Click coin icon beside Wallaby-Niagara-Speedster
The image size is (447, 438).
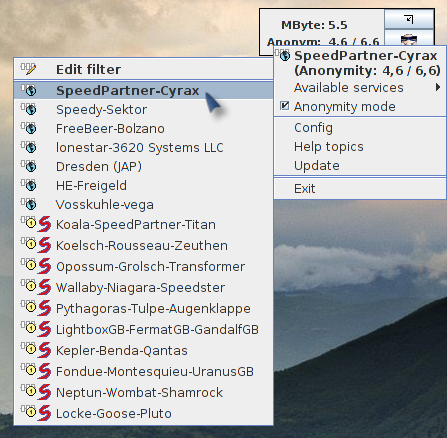pos(30,286)
